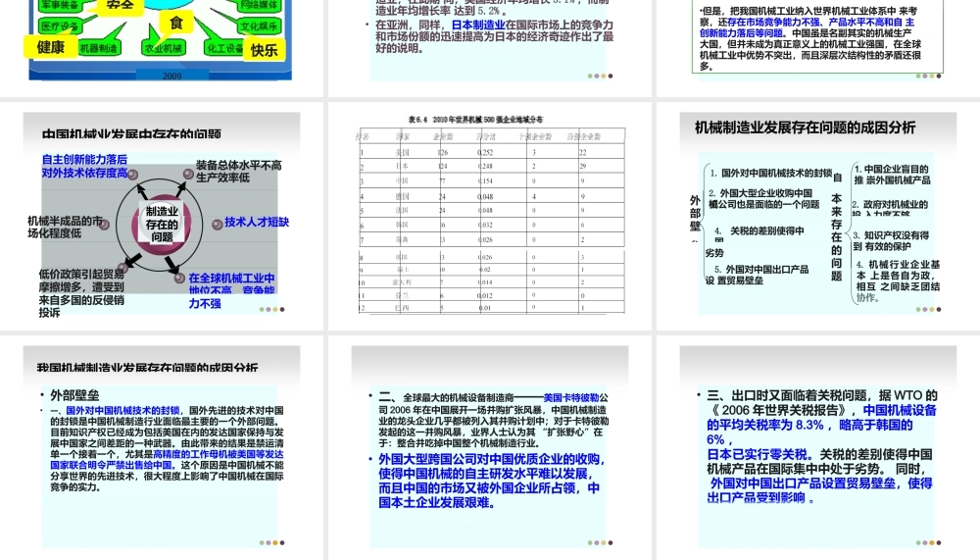This screenshot has width=980, height=560.
Task: Click the green 机器制造 label
Action: [98, 47]
